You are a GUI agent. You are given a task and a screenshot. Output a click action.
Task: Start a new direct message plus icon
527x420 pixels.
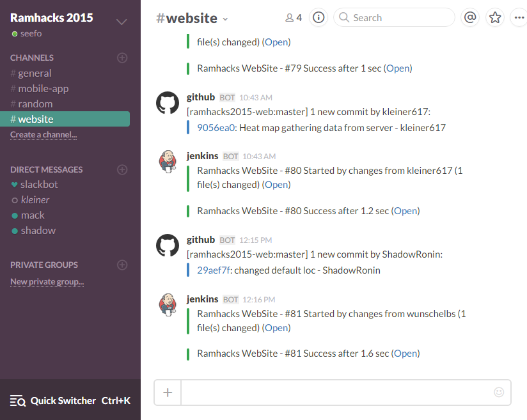[122, 169]
